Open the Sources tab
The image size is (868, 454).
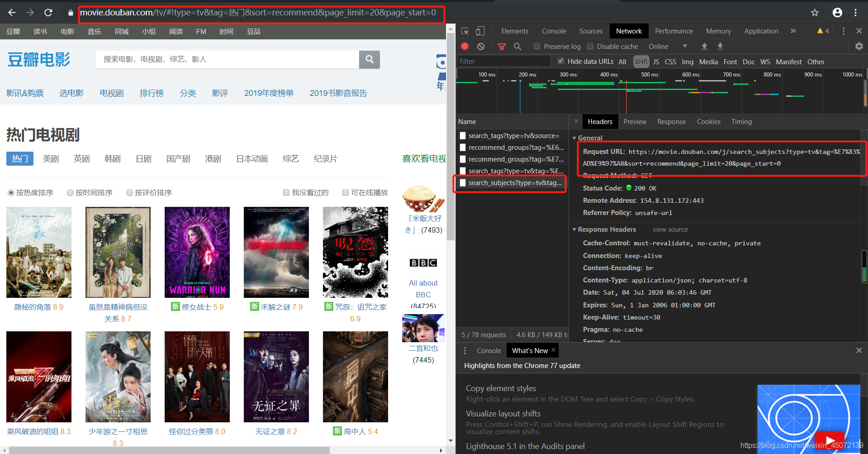pos(591,31)
